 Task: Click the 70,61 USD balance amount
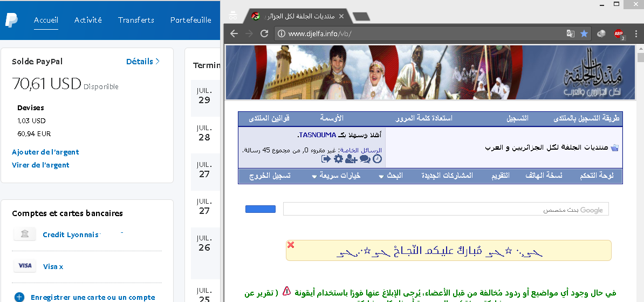46,84
